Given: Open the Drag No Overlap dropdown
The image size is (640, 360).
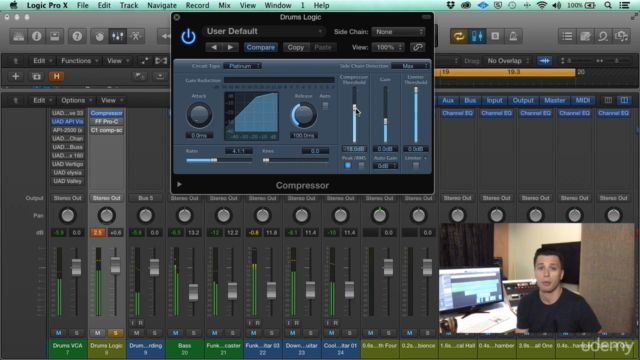Looking at the screenshot, I should (x=508, y=61).
